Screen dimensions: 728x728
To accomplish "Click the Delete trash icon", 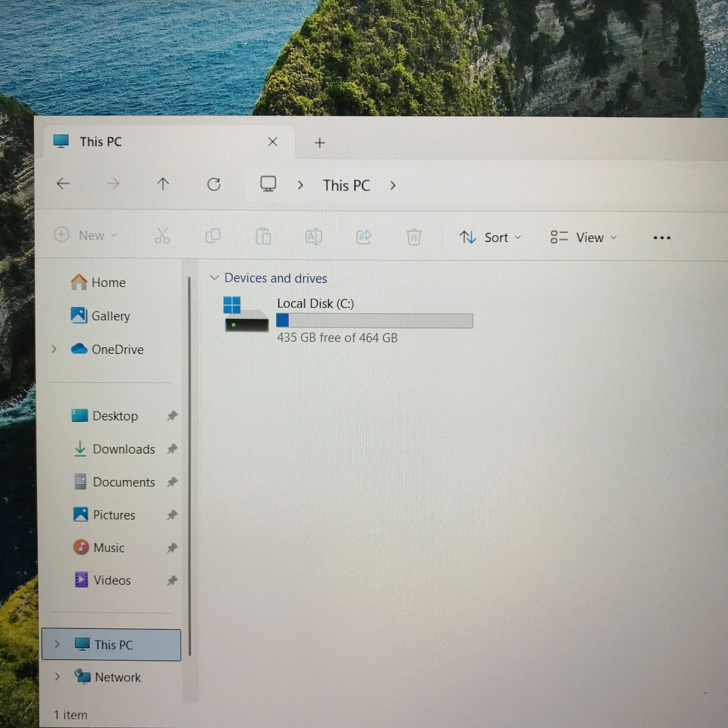I will pos(414,237).
